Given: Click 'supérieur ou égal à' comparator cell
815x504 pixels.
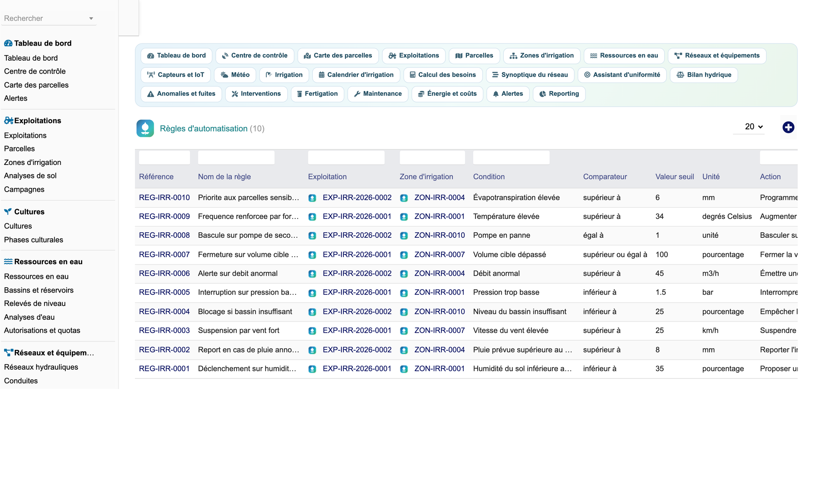Looking at the screenshot, I should (x=615, y=255).
